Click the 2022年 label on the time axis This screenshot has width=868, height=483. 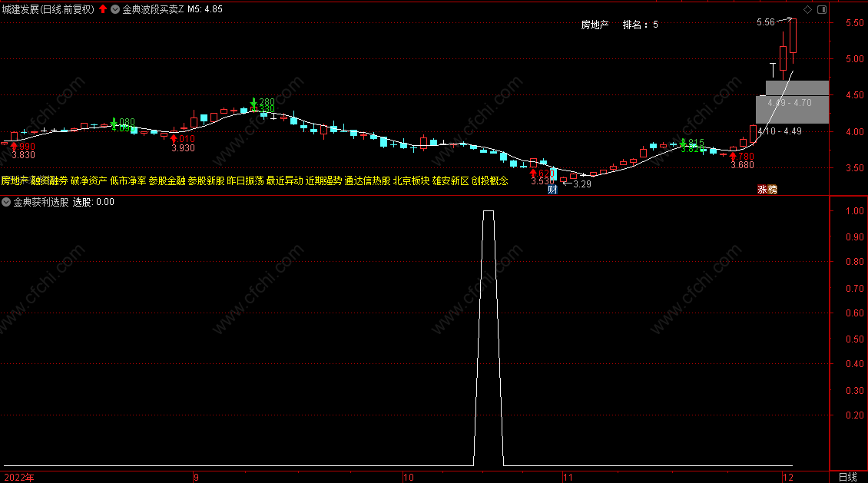tap(19, 477)
